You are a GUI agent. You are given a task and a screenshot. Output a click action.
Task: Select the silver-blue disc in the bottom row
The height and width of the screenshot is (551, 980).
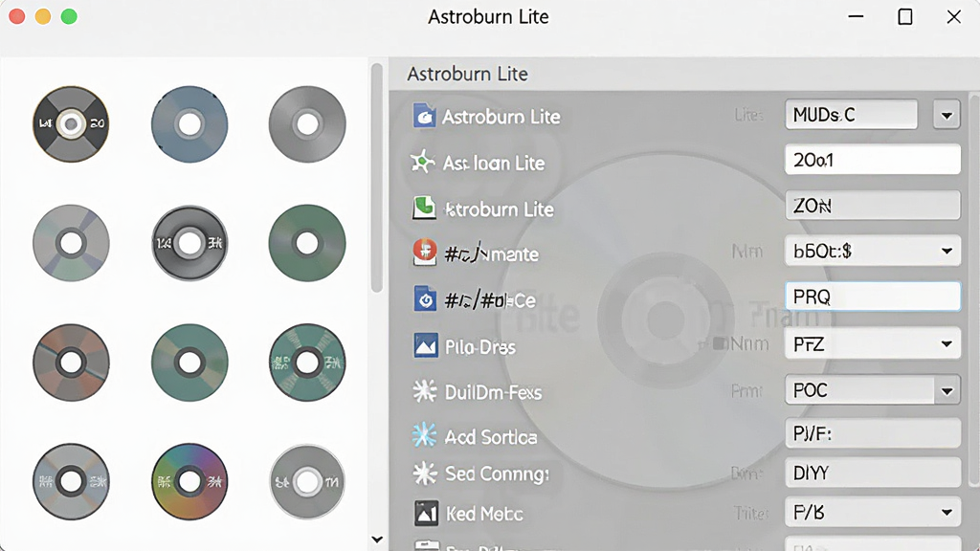click(x=71, y=482)
